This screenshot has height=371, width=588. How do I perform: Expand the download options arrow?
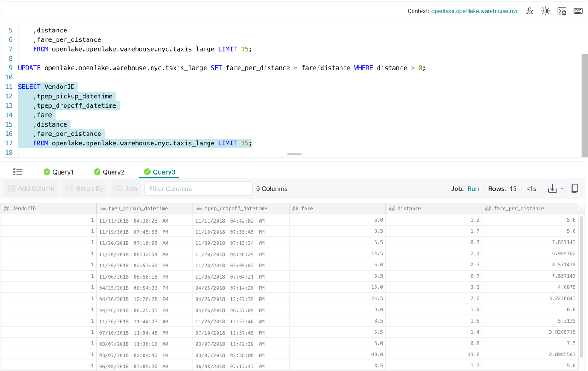[562, 189]
